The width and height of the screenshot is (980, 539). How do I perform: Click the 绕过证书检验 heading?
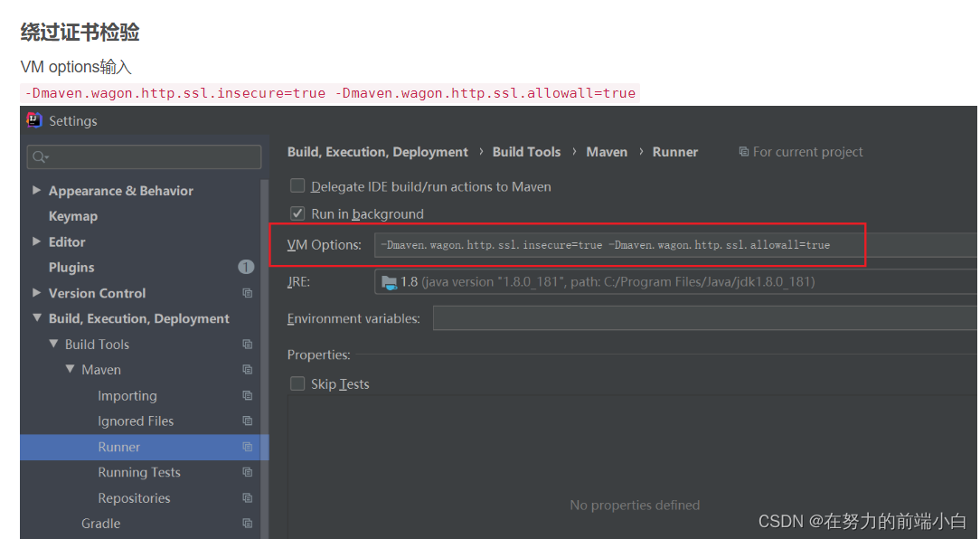click(80, 32)
